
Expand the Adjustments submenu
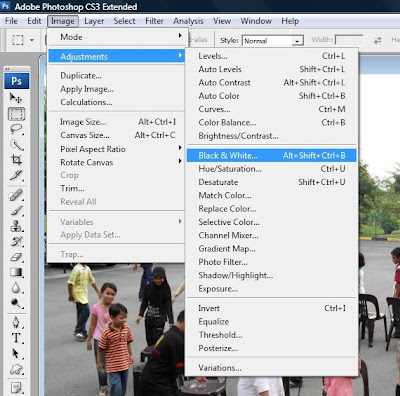point(116,56)
